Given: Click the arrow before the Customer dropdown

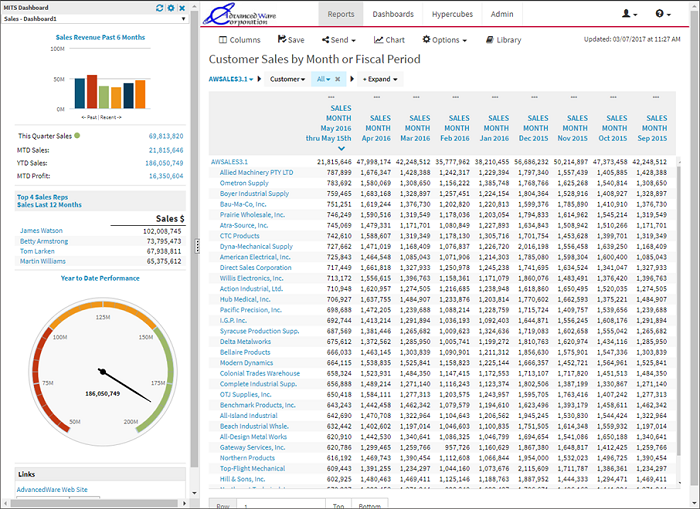Looking at the screenshot, I should pyautogui.click(x=259, y=79).
